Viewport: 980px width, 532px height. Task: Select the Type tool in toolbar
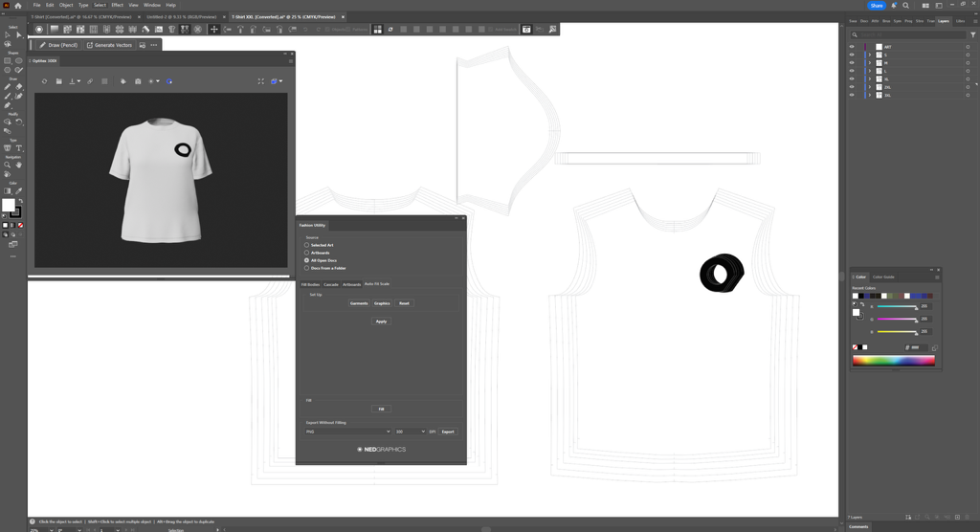click(19, 148)
